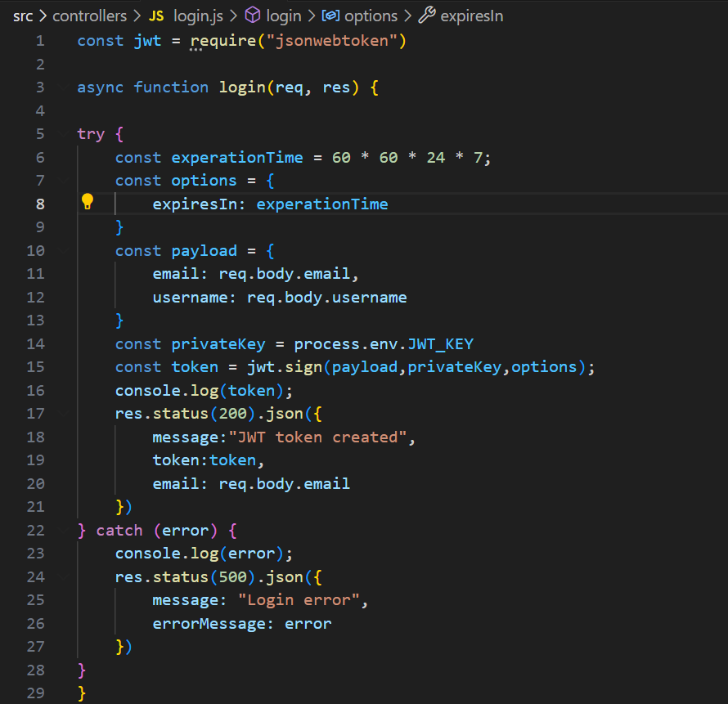Click the "JWT token created" string

[317, 437]
